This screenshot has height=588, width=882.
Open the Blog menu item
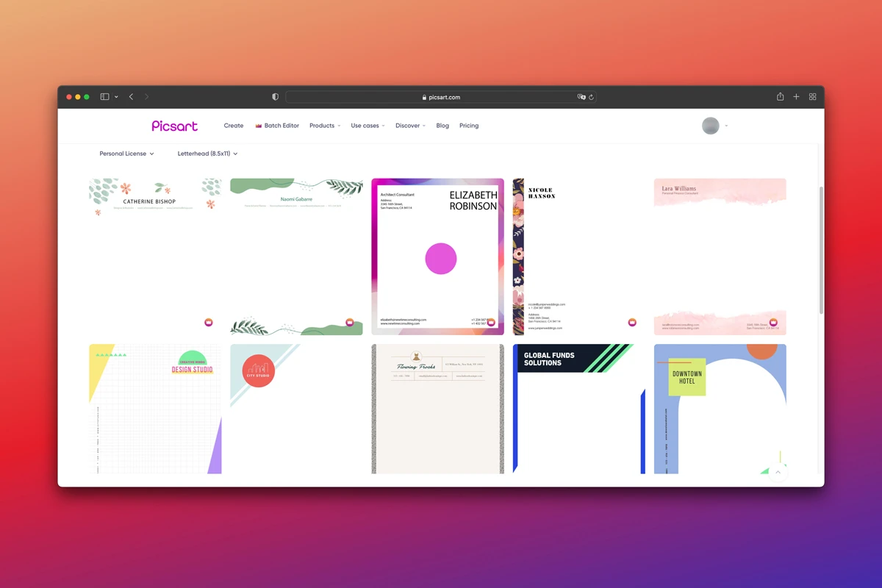pos(442,126)
